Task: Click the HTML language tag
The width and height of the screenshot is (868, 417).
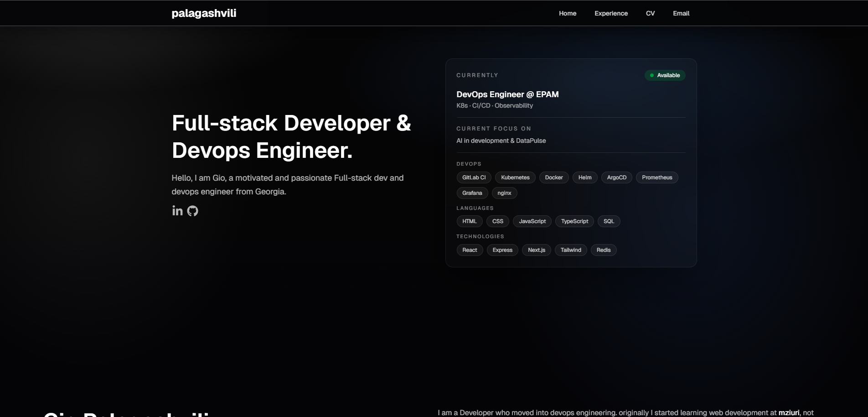Action: pyautogui.click(x=469, y=221)
